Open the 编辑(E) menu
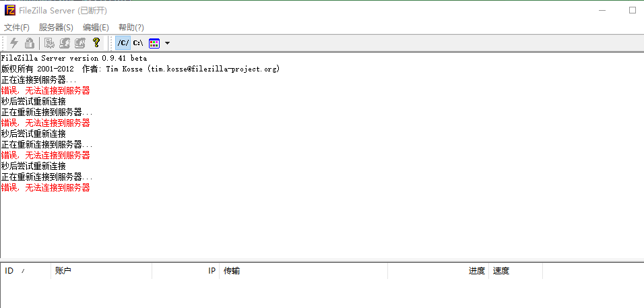This screenshot has width=644, height=308. click(x=96, y=28)
